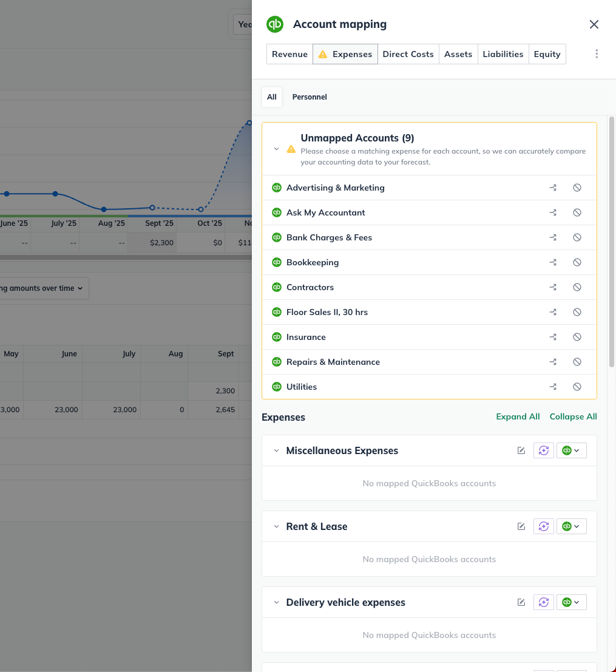This screenshot has width=616, height=672.
Task: Edit the Delivery vehicle expenses category
Action: [521, 602]
